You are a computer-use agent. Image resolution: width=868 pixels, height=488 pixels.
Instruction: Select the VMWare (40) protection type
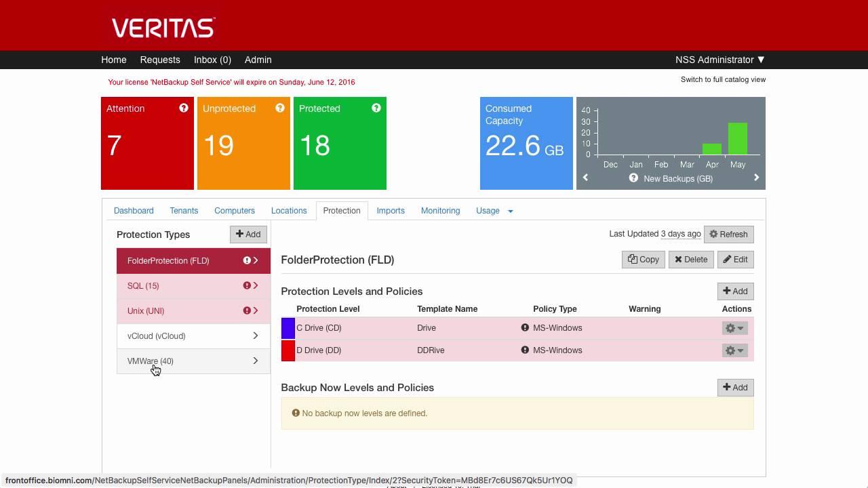150,361
